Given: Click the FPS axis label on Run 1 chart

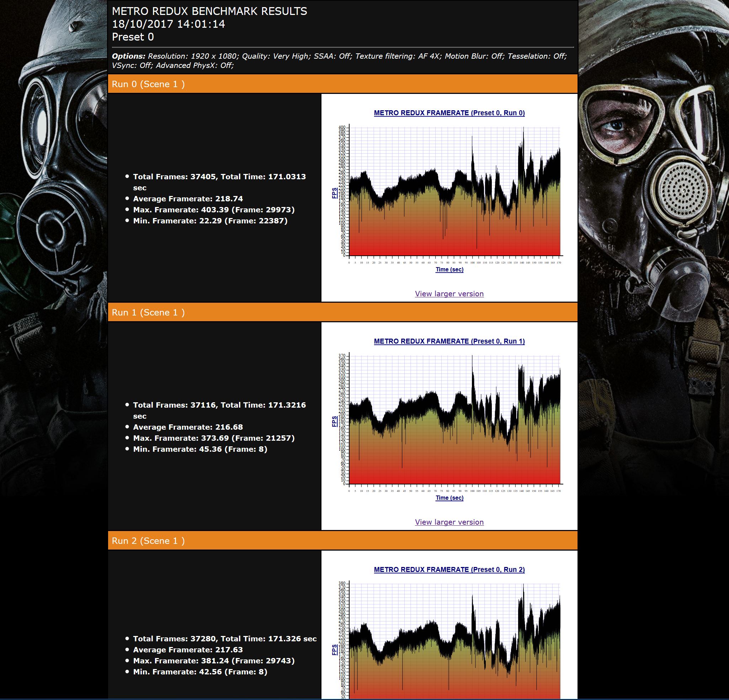Looking at the screenshot, I should (x=334, y=421).
